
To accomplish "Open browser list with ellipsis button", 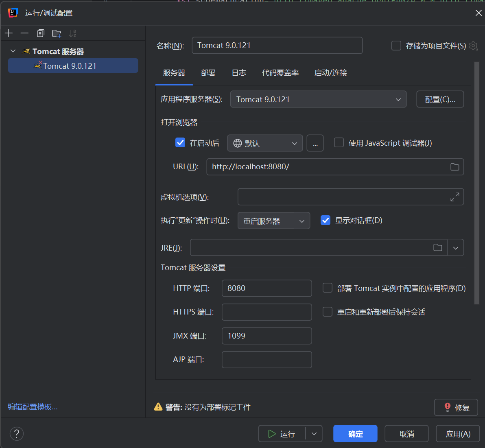I will coord(315,143).
